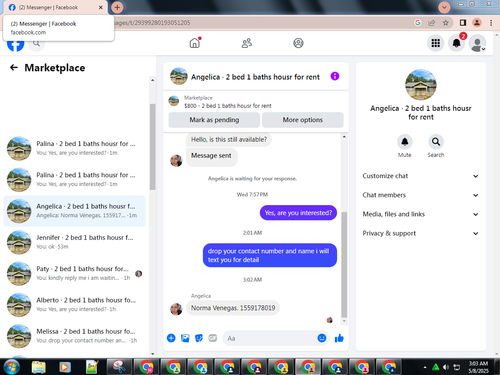Expand Customize chat section

coord(420,176)
